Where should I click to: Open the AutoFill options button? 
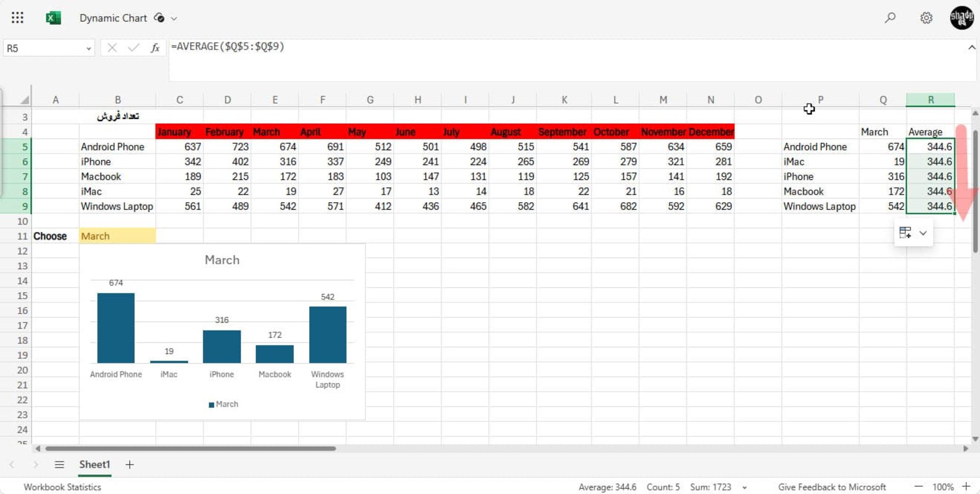[905, 232]
